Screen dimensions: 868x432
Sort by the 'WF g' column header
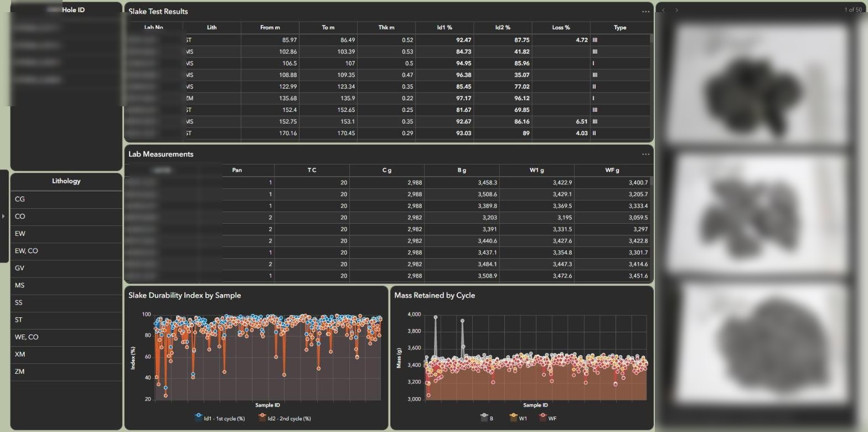tap(612, 171)
